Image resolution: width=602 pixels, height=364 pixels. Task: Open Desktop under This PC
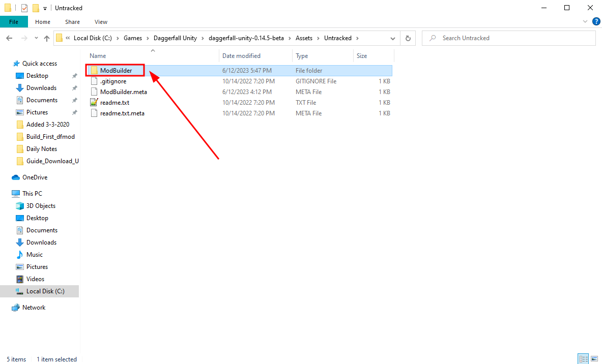37,218
